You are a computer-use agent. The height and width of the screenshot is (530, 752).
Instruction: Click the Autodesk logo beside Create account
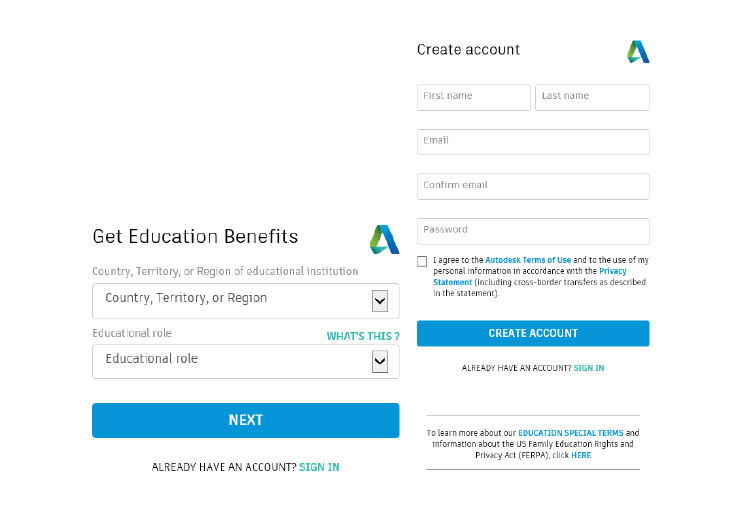pos(638,51)
